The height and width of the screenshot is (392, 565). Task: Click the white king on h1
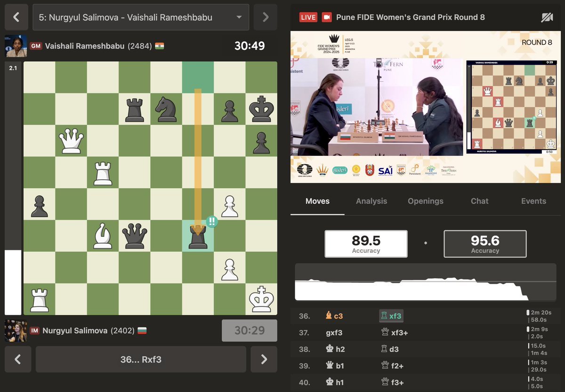[x=261, y=299]
